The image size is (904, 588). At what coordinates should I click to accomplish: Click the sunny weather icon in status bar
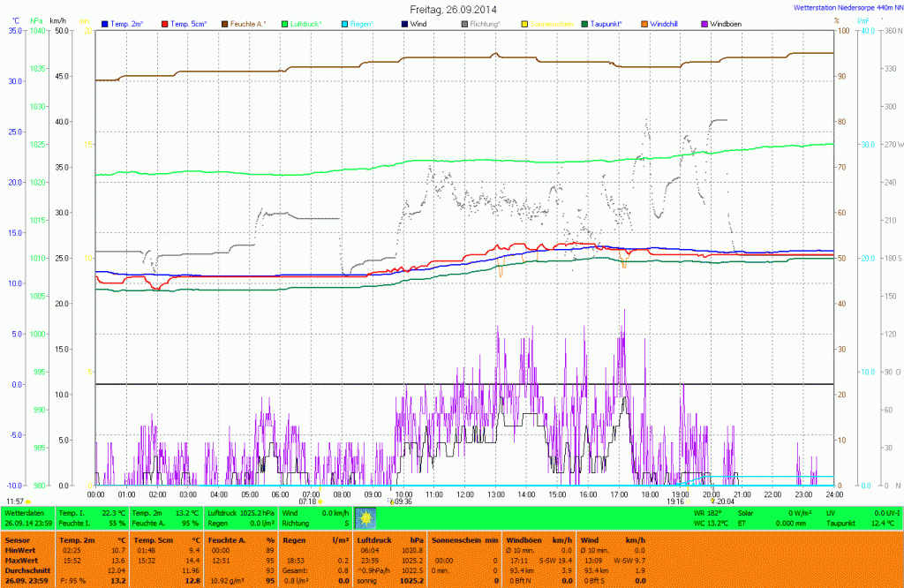pos(365,518)
